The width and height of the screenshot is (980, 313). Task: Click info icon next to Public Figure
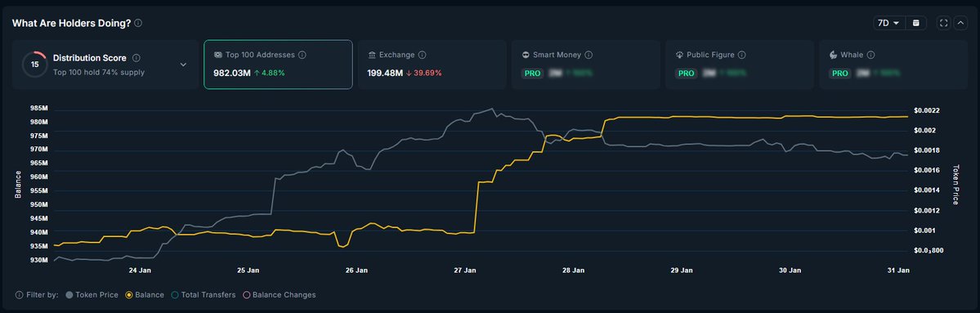click(x=741, y=55)
